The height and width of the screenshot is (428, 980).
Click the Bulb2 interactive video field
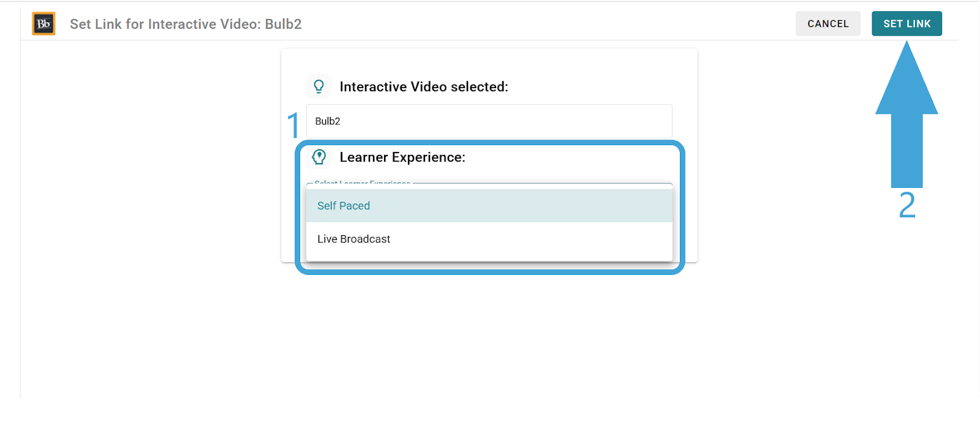(x=489, y=121)
